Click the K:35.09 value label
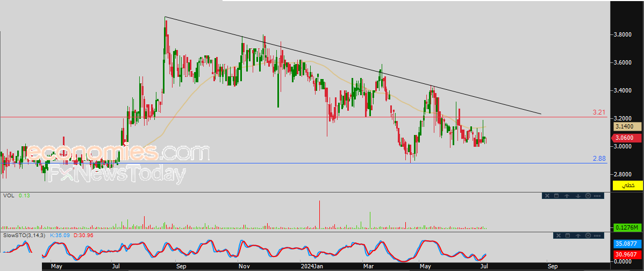Image resolution: width=644 pixels, height=271 pixels. [60, 236]
